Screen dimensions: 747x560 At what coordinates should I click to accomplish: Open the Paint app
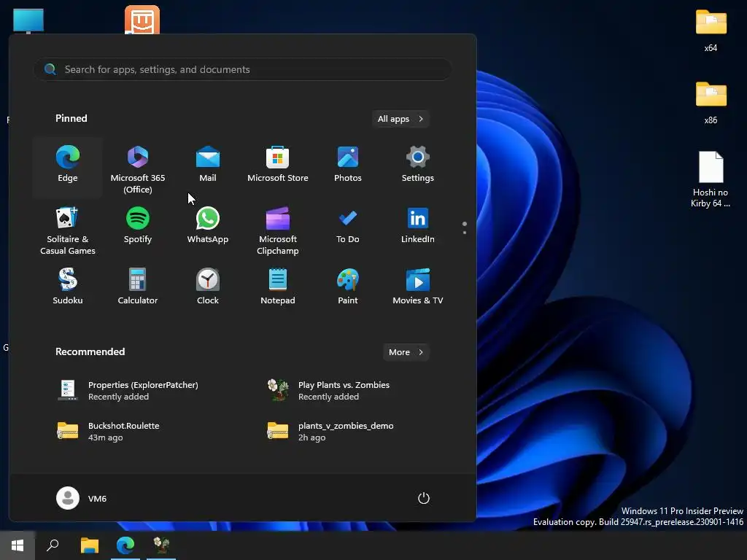(348, 290)
